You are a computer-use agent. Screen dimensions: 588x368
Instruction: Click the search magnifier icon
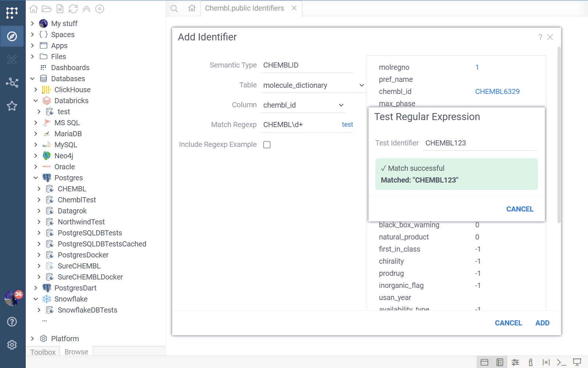coord(174,8)
